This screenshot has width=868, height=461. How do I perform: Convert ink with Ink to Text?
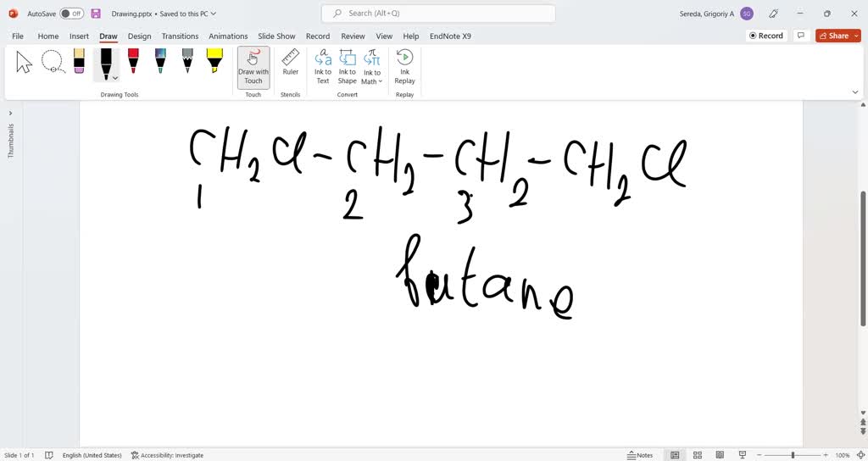(x=323, y=67)
